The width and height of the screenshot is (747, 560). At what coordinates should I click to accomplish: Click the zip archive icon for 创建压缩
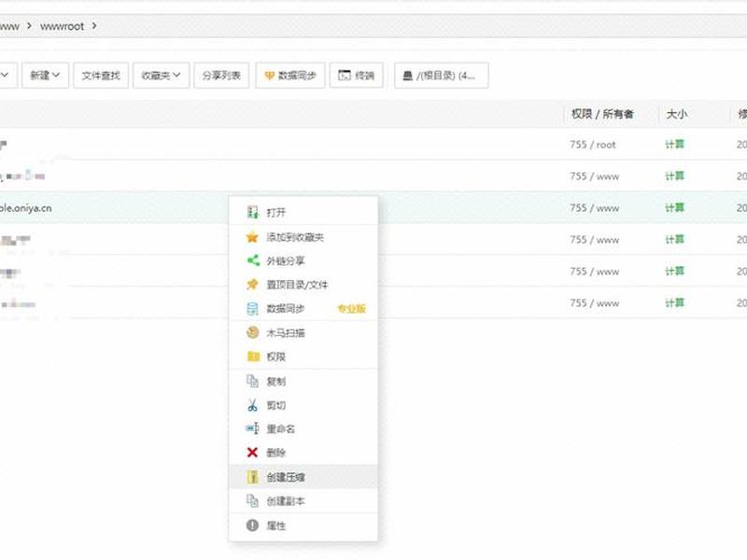252,477
